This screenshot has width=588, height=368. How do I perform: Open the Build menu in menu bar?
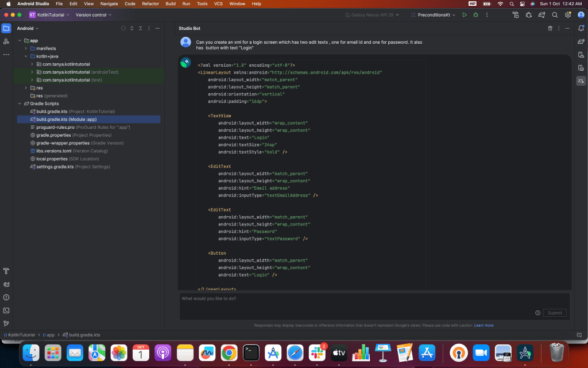click(x=171, y=3)
